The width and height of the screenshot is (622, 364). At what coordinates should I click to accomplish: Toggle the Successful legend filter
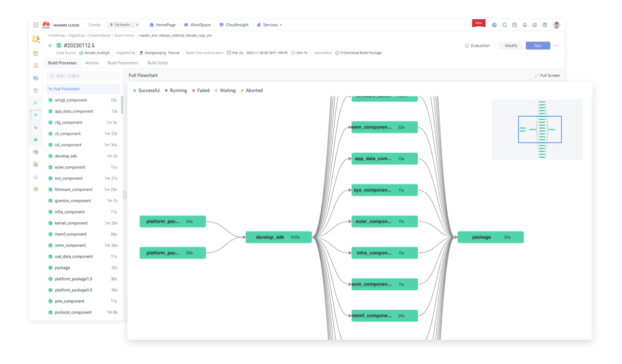click(x=147, y=90)
